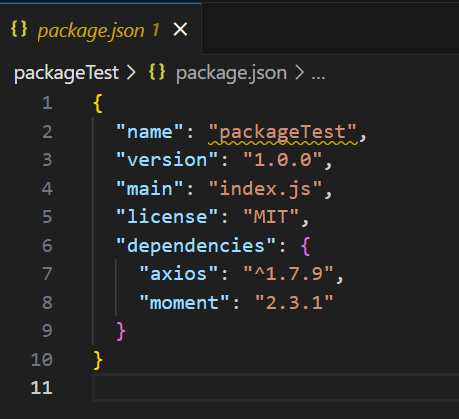Click the "MIT" license value
The image size is (459, 419).
[271, 217]
